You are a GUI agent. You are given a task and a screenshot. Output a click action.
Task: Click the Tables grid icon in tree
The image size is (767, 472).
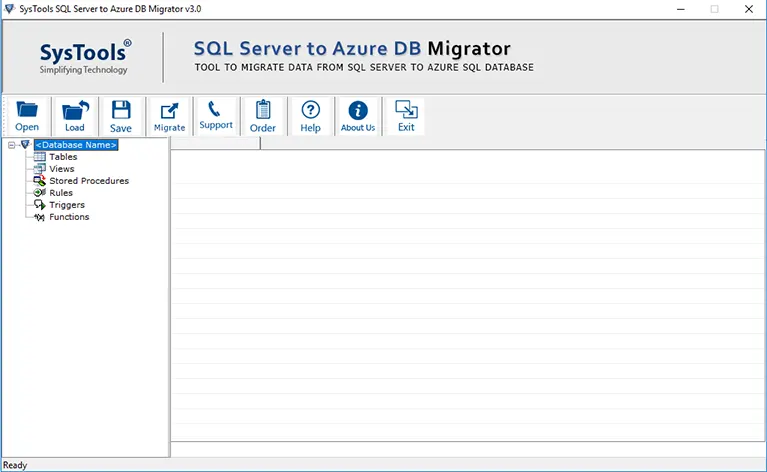point(40,157)
